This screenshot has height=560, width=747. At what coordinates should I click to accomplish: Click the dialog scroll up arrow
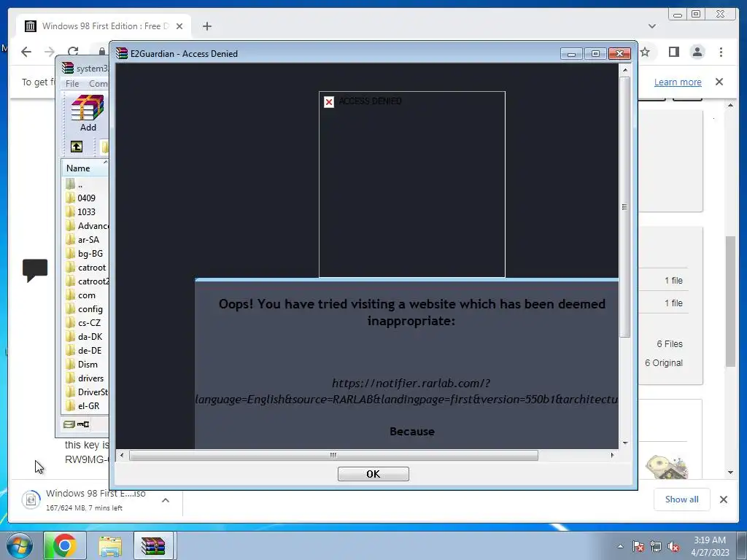point(624,70)
